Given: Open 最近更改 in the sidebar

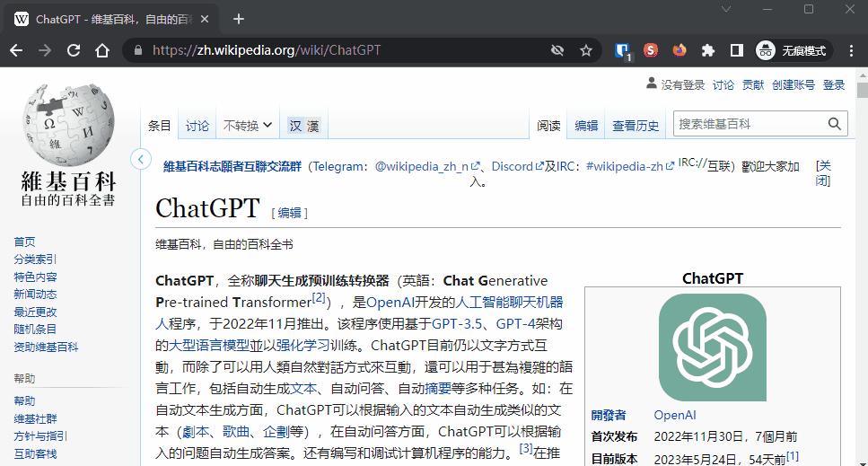Looking at the screenshot, I should (35, 312).
